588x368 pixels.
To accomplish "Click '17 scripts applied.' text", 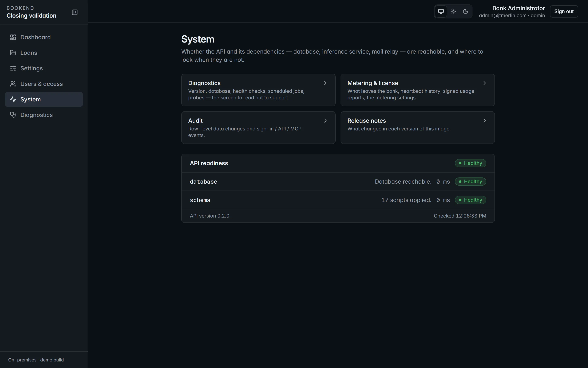I will [406, 200].
